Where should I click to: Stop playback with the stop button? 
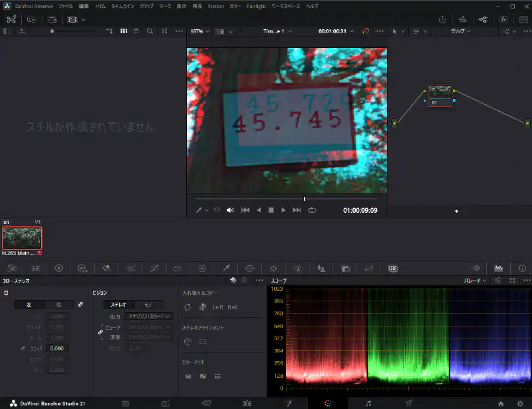click(271, 210)
